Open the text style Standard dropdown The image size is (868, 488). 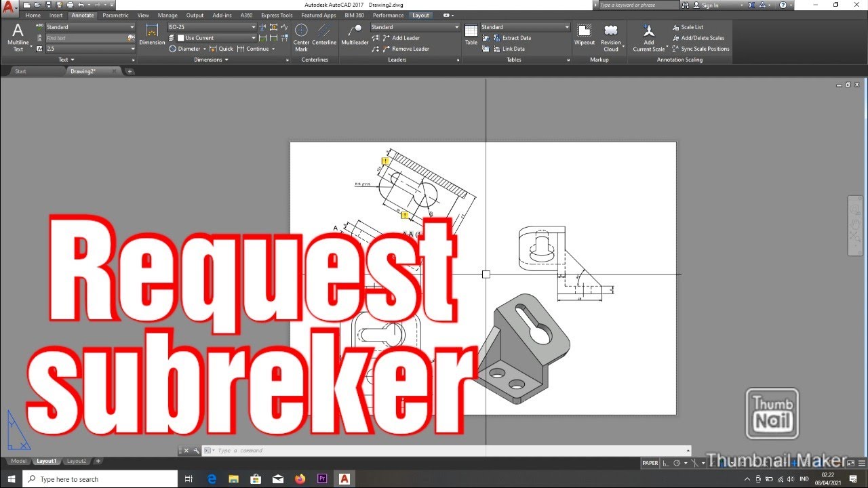[x=90, y=27]
